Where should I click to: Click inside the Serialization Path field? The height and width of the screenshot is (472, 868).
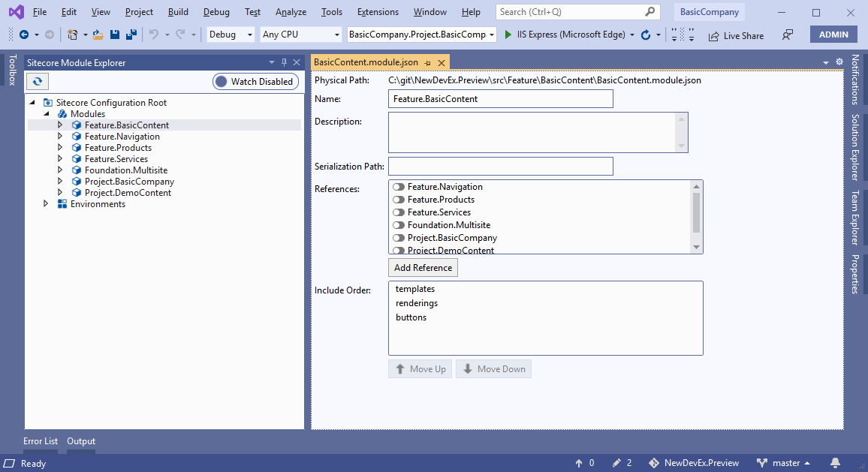pos(500,166)
